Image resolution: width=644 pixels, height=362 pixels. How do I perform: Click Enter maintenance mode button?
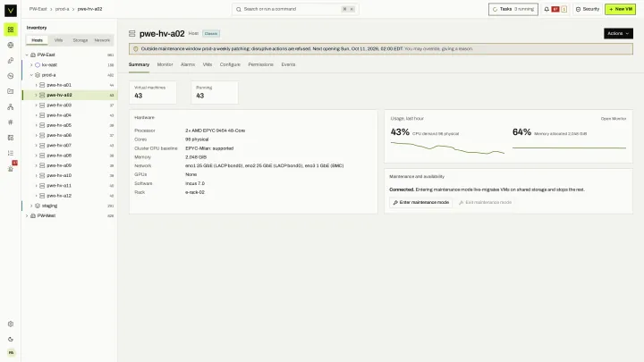(420, 202)
